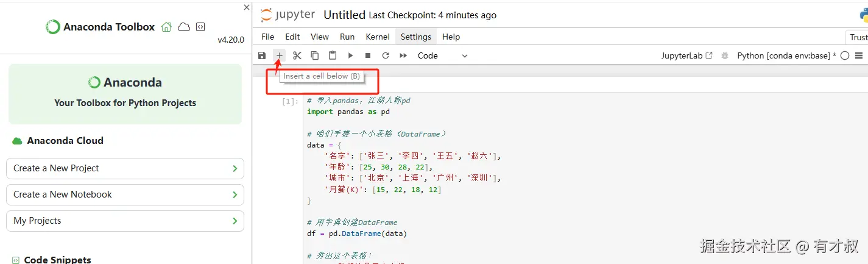Click Your Toolbox for Python Projects banner text
The width and height of the screenshot is (868, 264).
point(125,103)
